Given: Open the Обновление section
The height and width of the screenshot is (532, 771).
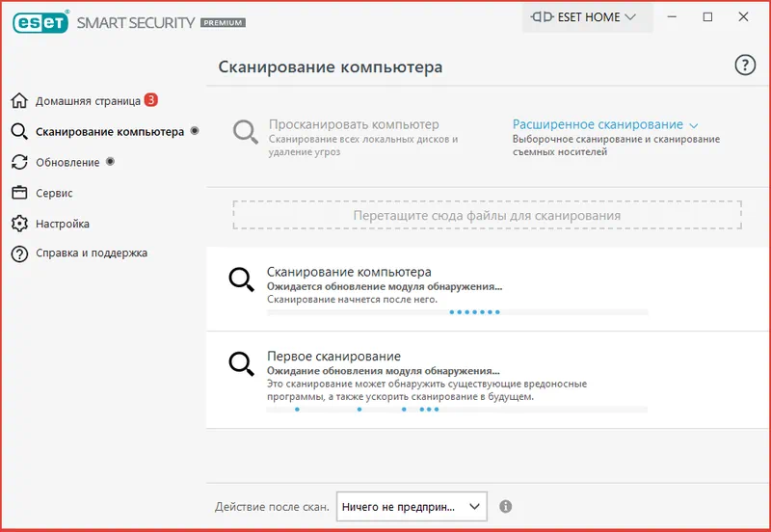Looking at the screenshot, I should click(67, 162).
